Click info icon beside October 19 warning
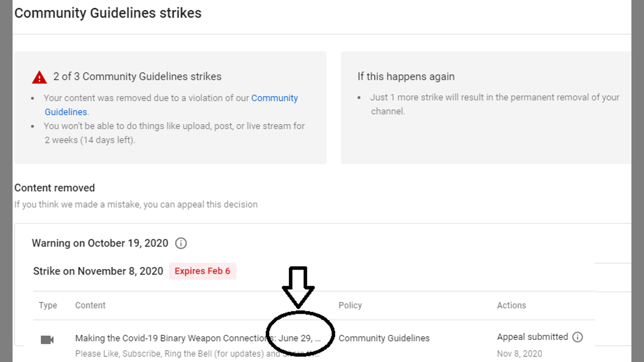 pyautogui.click(x=181, y=243)
